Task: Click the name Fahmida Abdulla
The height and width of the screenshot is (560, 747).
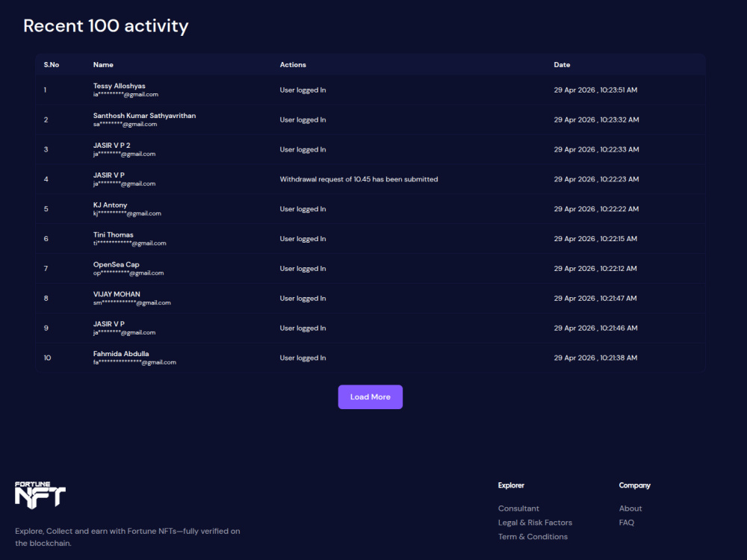Action: point(121,354)
